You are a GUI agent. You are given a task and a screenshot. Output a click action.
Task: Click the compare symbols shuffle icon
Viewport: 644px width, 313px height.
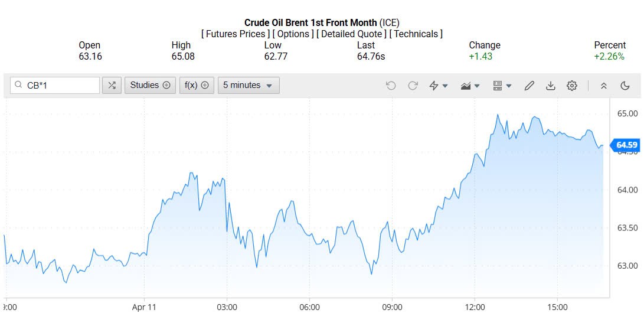112,86
